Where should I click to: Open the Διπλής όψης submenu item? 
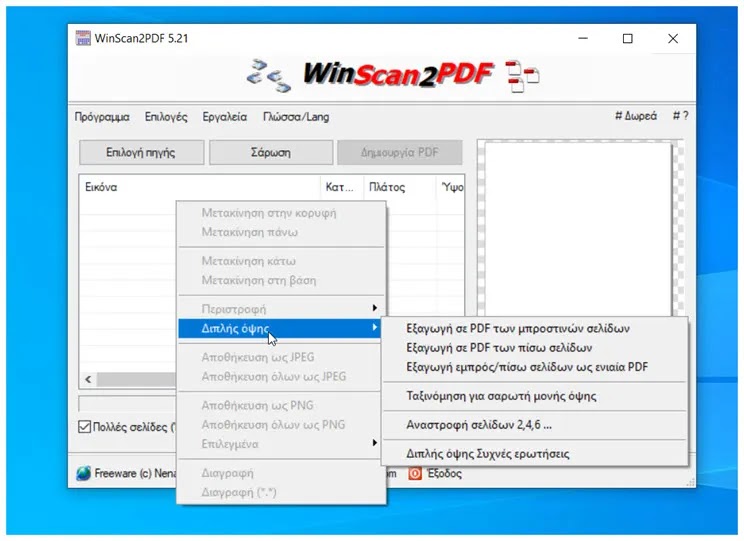(x=281, y=328)
